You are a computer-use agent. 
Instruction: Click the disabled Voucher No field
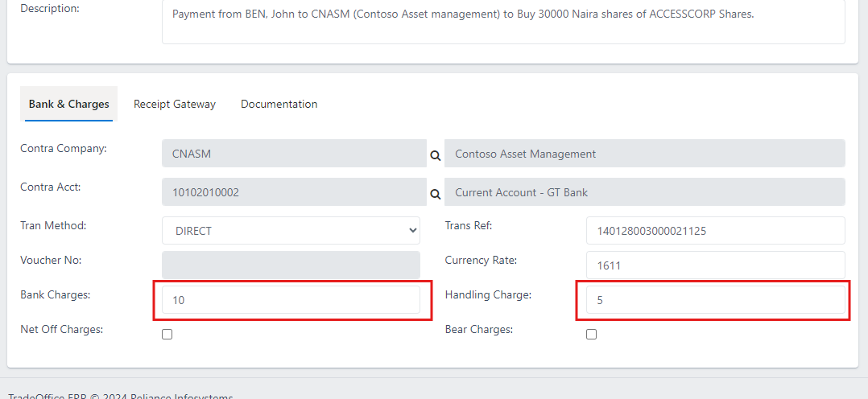[291, 265]
